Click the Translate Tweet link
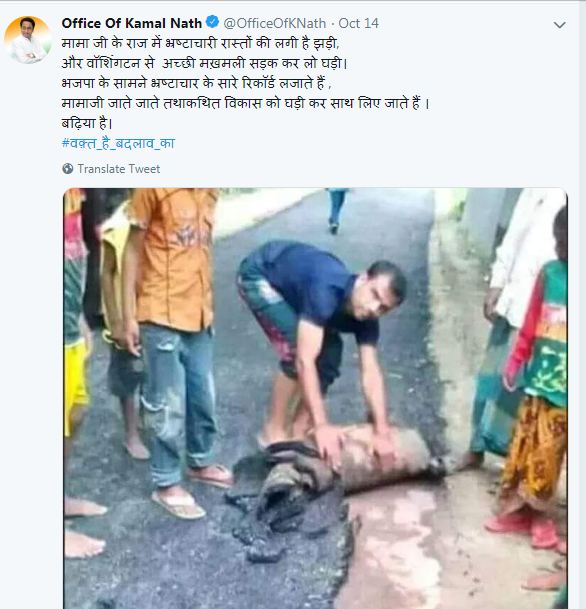586x609 pixels. coord(118,169)
